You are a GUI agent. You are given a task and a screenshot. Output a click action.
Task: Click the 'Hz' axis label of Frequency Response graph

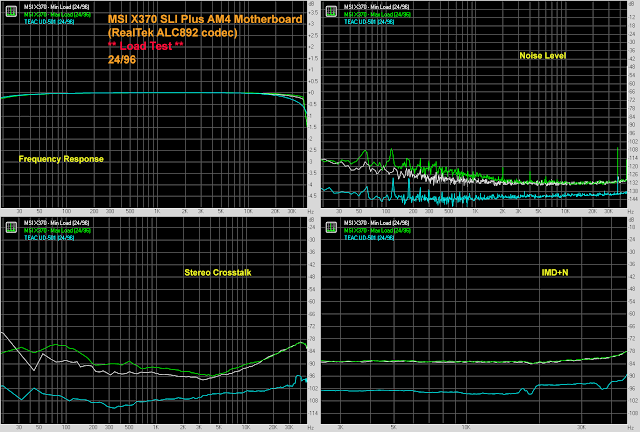[311, 212]
